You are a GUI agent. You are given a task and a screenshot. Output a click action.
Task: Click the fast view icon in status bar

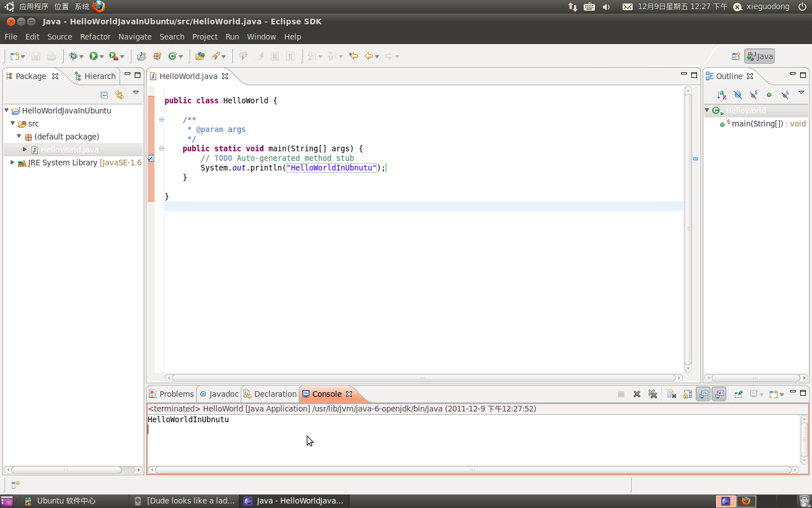[x=15, y=484]
